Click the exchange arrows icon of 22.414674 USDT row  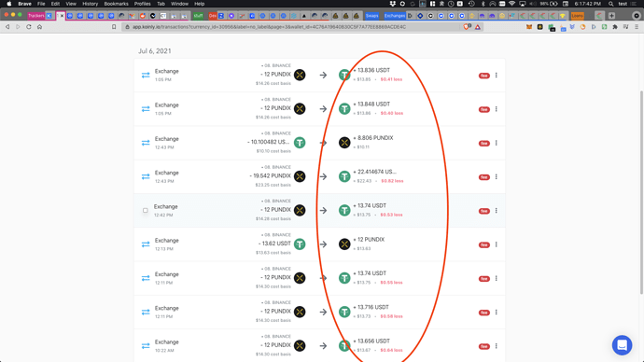146,176
